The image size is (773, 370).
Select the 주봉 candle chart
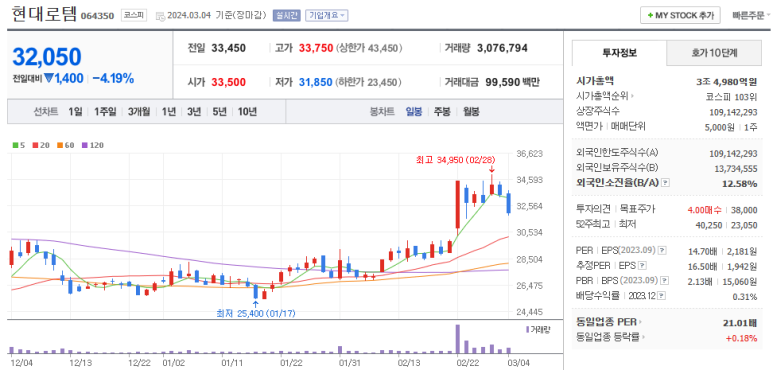[442, 111]
